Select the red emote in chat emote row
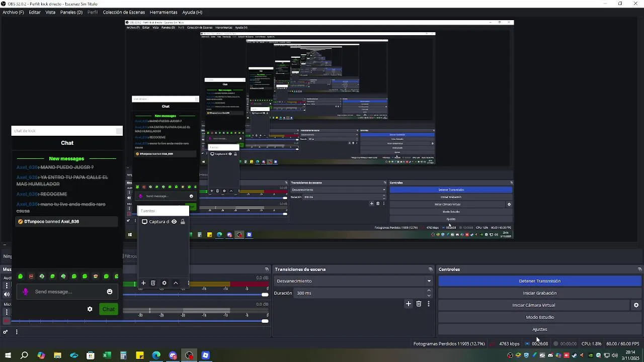The image size is (644, 362). click(31, 276)
